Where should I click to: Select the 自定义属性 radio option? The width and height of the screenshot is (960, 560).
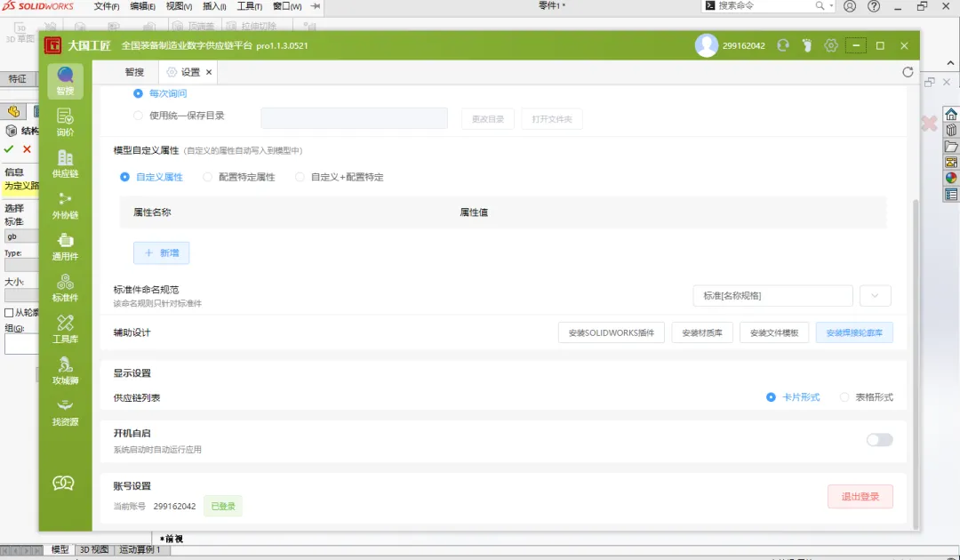(125, 177)
